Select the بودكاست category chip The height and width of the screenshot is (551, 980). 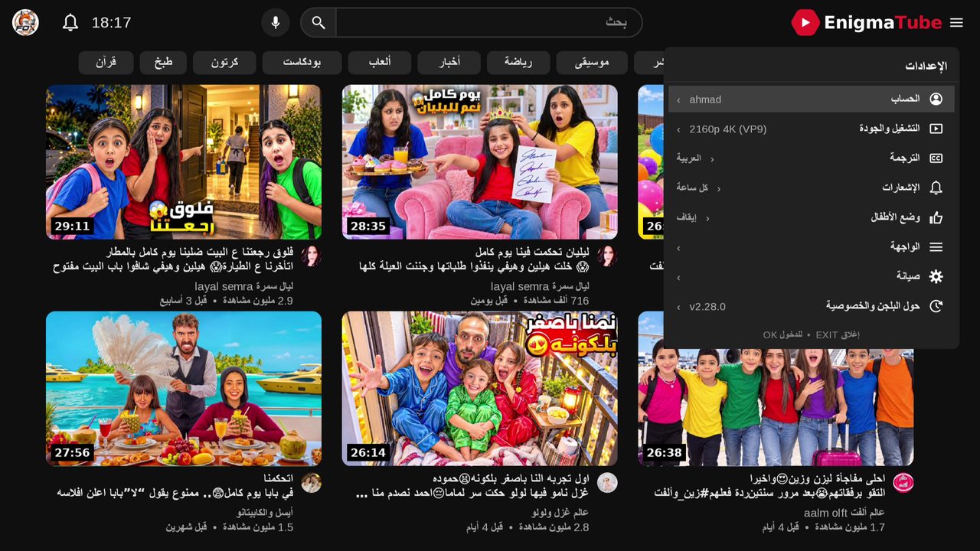[302, 63]
